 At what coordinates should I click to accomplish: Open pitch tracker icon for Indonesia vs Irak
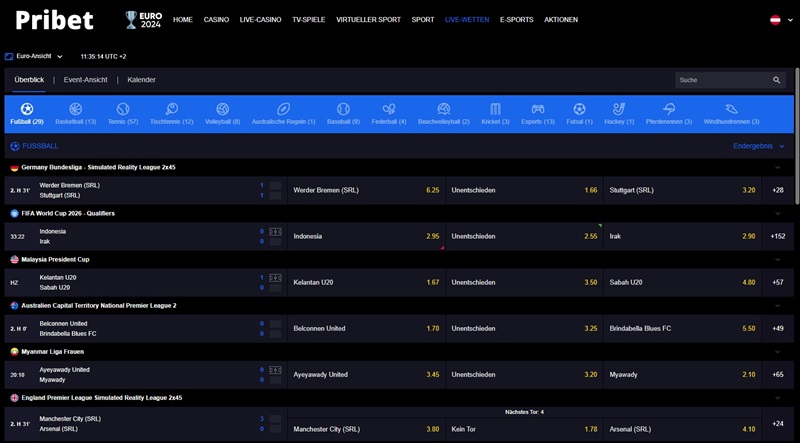276,232
